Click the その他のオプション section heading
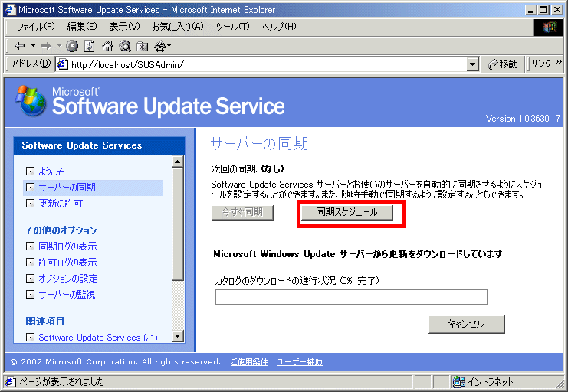Screen dimensions: 568x392 (61, 230)
